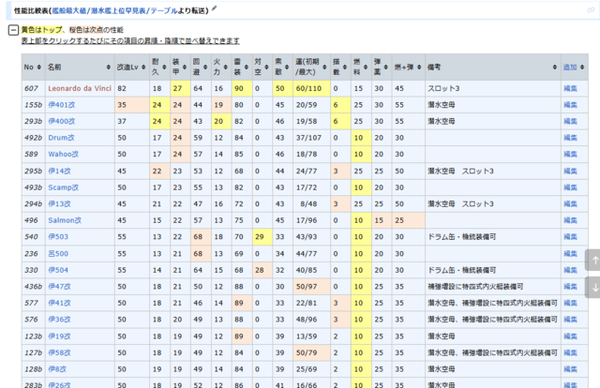
Task: Sort table by the 耐久 column
Action: [x=160, y=67]
